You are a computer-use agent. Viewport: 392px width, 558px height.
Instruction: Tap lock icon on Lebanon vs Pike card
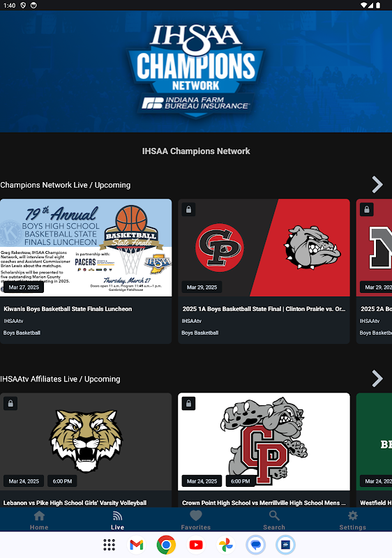[x=10, y=404]
